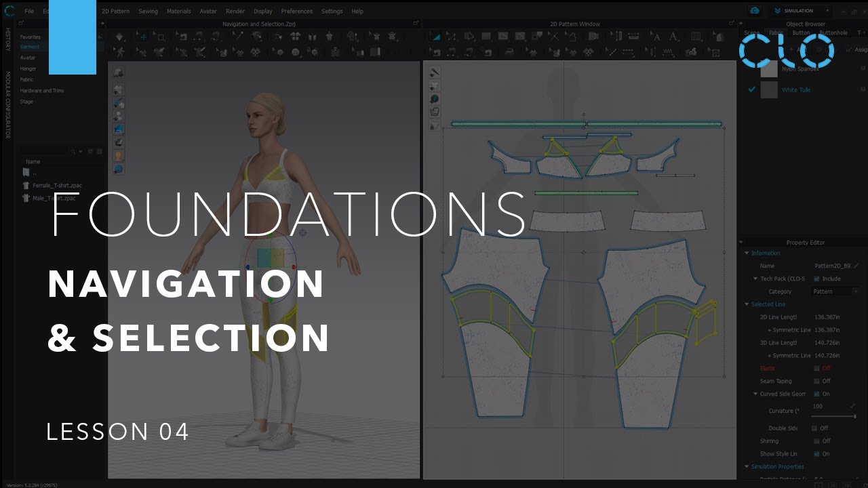868x488 pixels.
Task: Toggle the Double Side checkbox
Action: (x=814, y=428)
